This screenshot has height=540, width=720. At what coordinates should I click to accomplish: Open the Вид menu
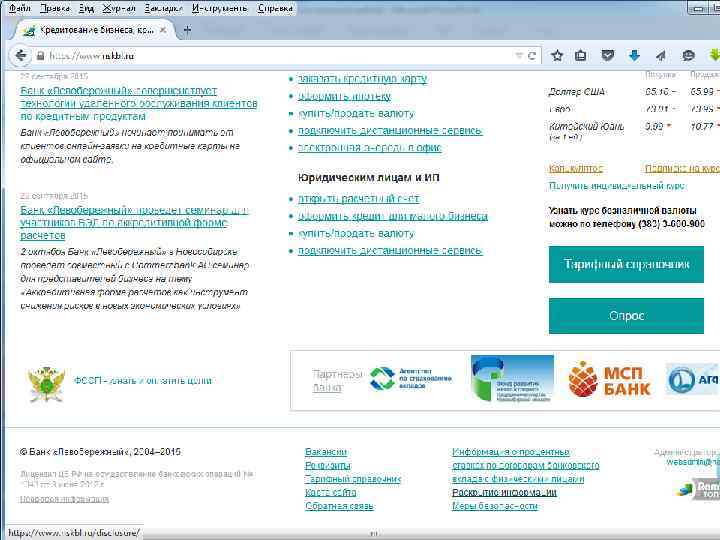(86, 8)
